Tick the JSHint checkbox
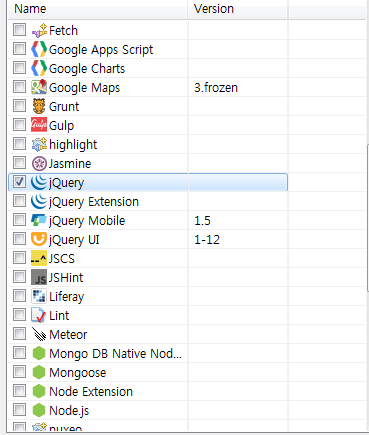Screen dimensions: 369x435 19,277
